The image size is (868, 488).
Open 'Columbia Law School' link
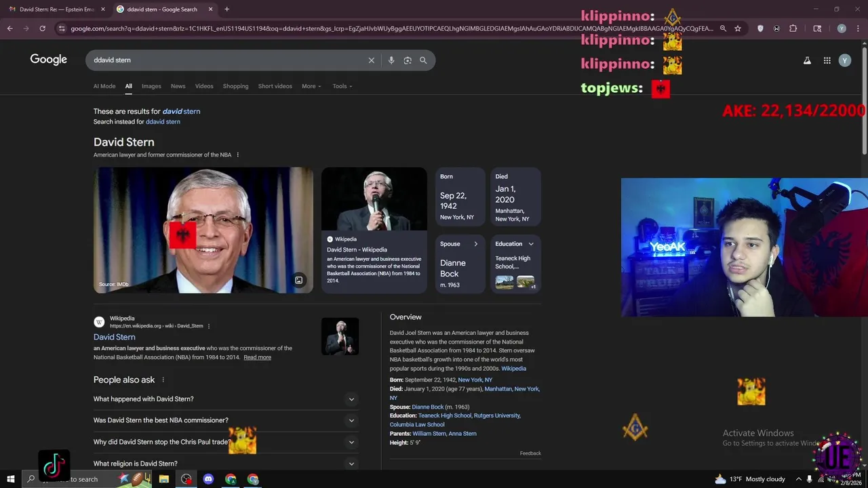coord(417,424)
